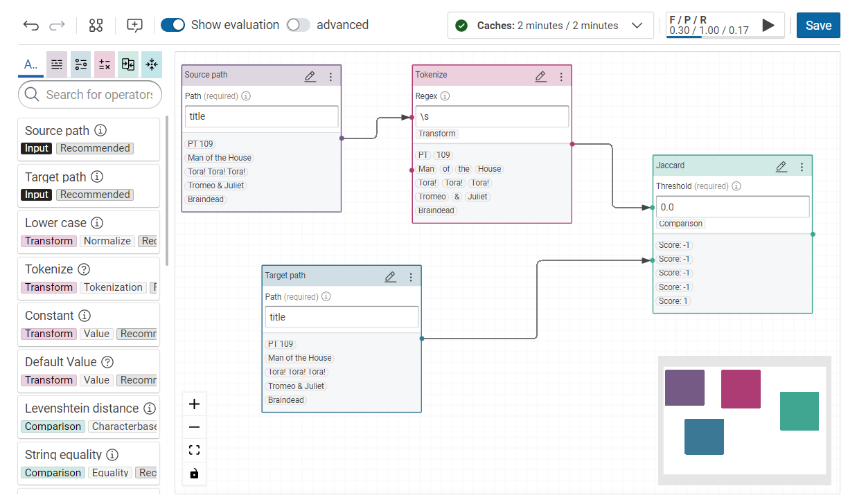The image size is (857, 504).
Task: Run evaluation with the play button
Action: click(x=768, y=26)
